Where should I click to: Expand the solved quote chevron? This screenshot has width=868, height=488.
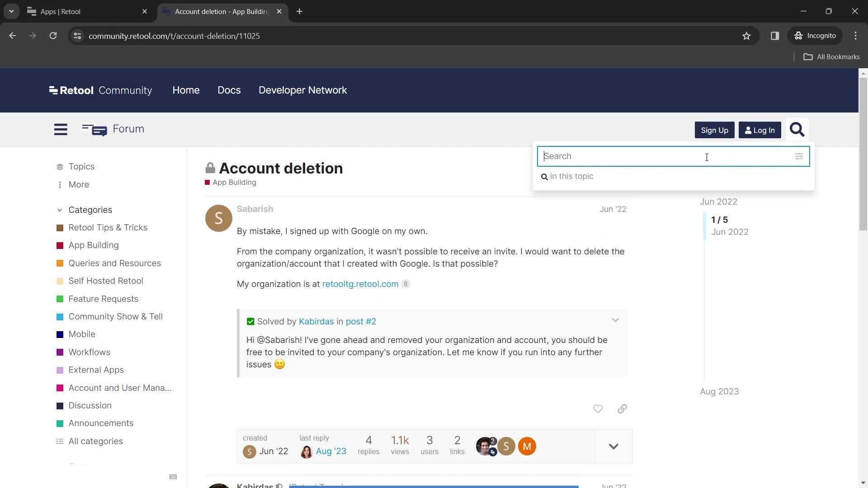(x=615, y=320)
